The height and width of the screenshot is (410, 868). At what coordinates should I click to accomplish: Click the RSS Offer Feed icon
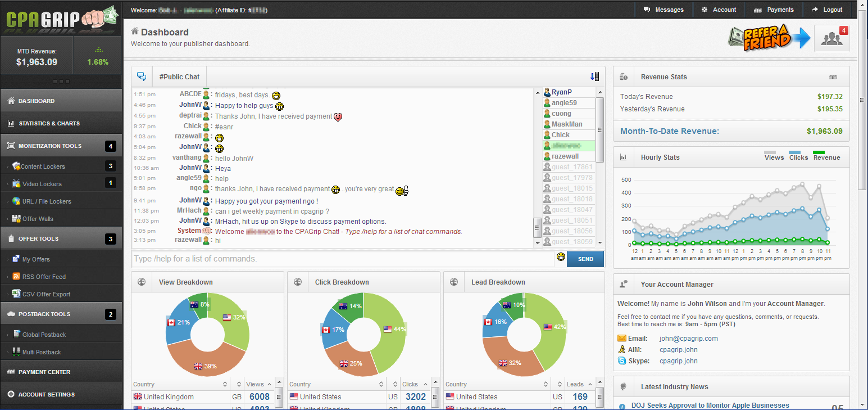tap(16, 277)
